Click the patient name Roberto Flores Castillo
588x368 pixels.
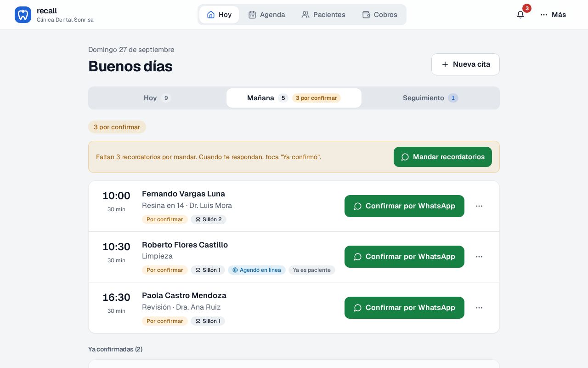click(185, 245)
